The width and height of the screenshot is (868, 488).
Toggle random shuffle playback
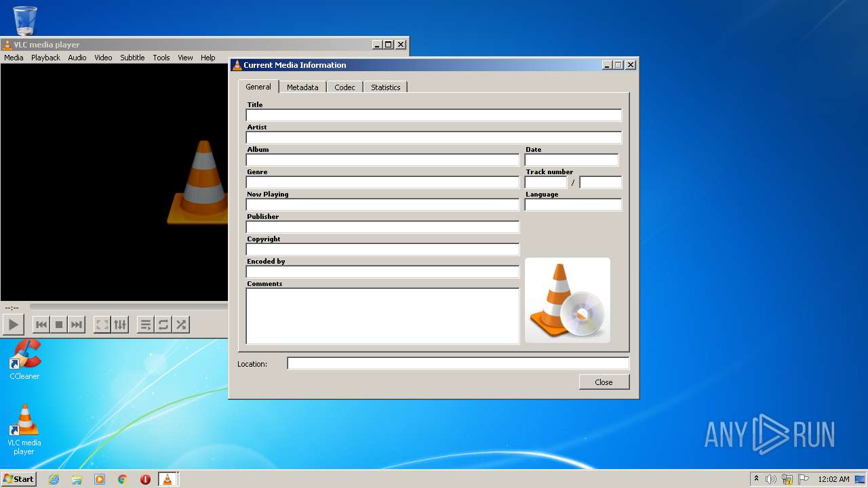181,325
